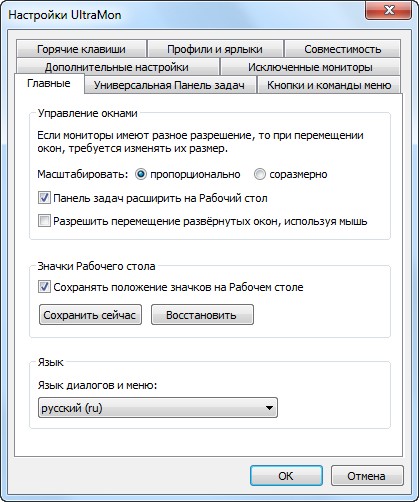
Task: Go to Исключенные мониторы tab
Action: pyautogui.click(x=310, y=67)
